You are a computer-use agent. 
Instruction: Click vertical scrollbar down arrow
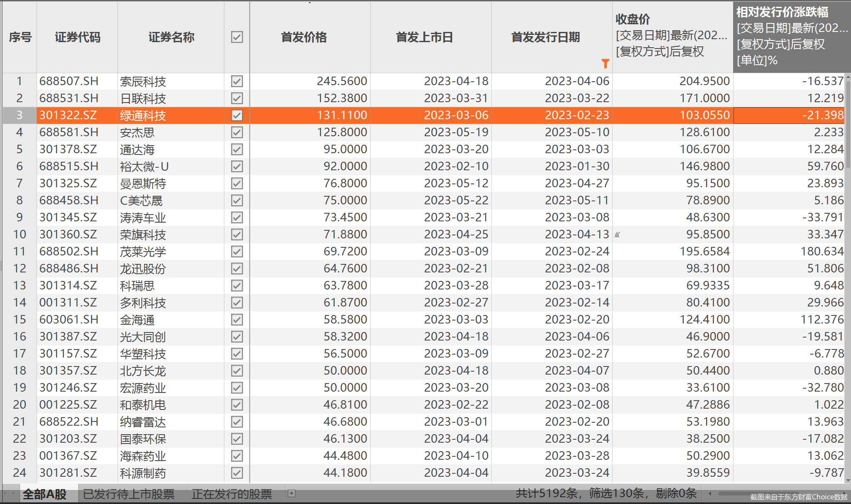848,480
